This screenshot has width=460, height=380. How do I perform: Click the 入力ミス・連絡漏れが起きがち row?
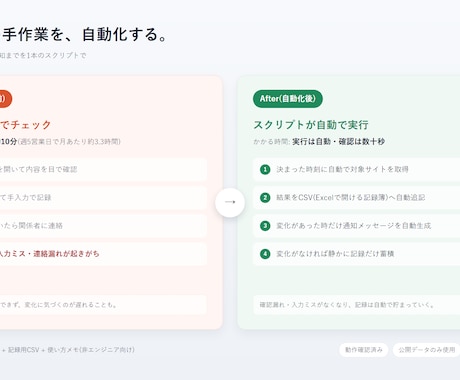(103, 254)
